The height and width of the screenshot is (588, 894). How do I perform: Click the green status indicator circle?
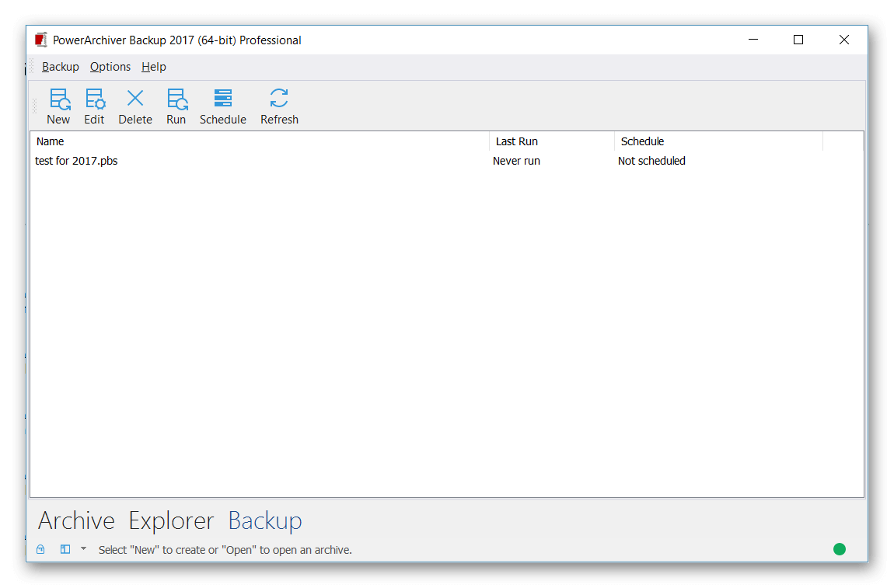pyautogui.click(x=840, y=549)
